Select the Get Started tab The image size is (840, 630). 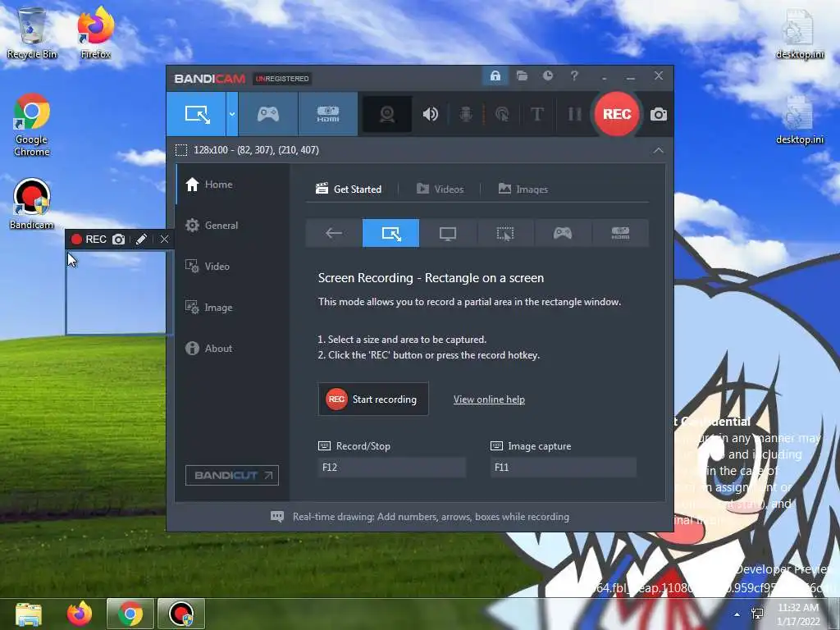349,189
